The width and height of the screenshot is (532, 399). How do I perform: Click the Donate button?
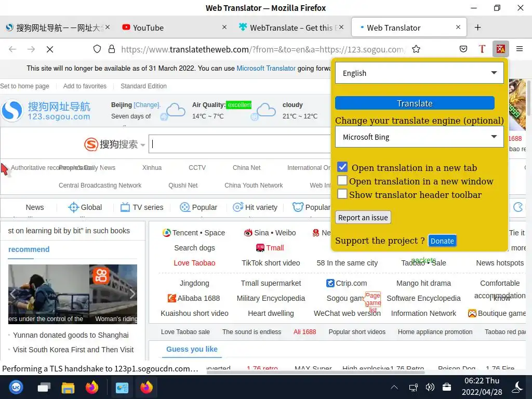[442, 241]
